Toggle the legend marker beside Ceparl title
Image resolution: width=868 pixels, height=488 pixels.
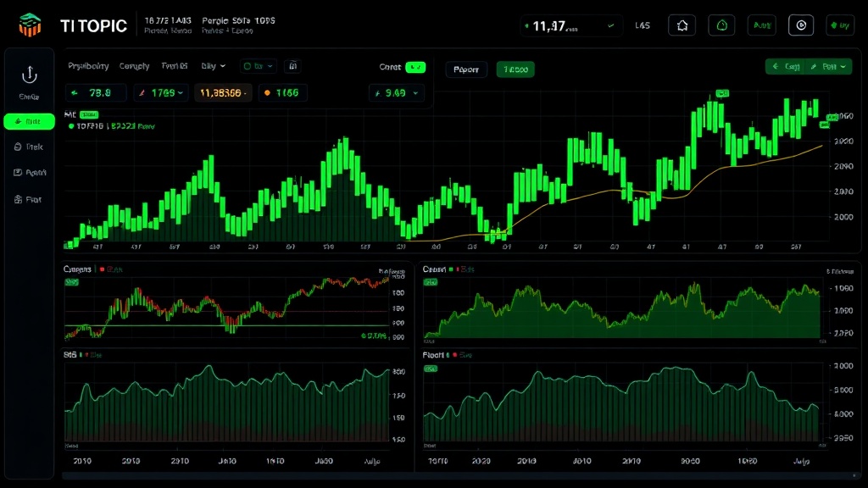451,269
